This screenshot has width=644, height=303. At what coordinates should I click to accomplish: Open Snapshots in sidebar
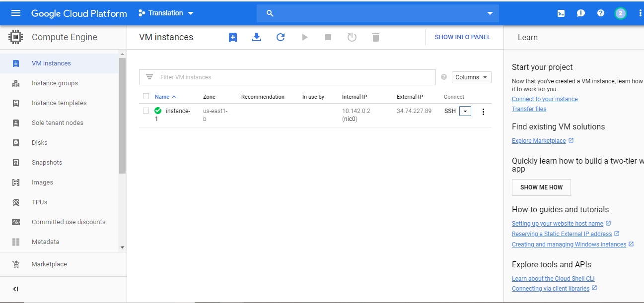click(x=60, y=163)
